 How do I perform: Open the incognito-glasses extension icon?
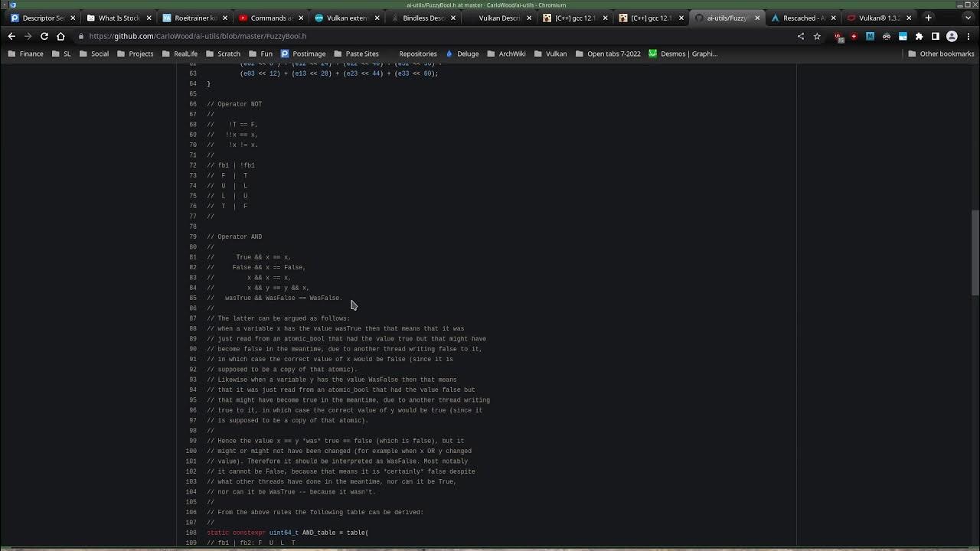[x=887, y=36]
